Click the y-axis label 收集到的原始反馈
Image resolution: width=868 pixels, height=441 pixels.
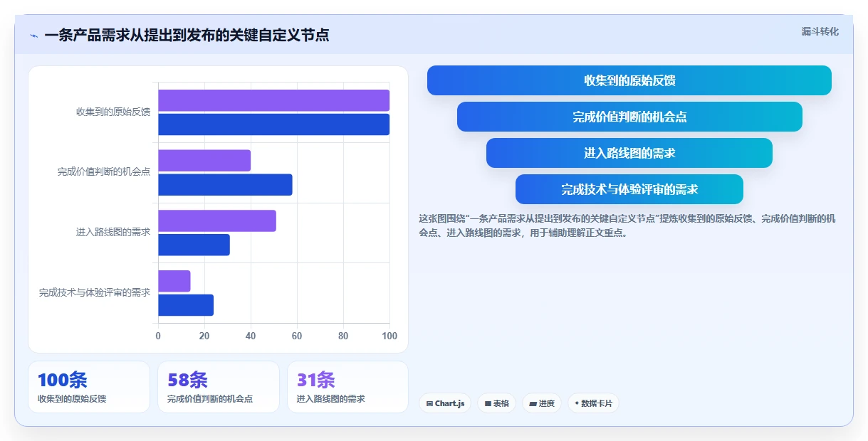tap(113, 112)
